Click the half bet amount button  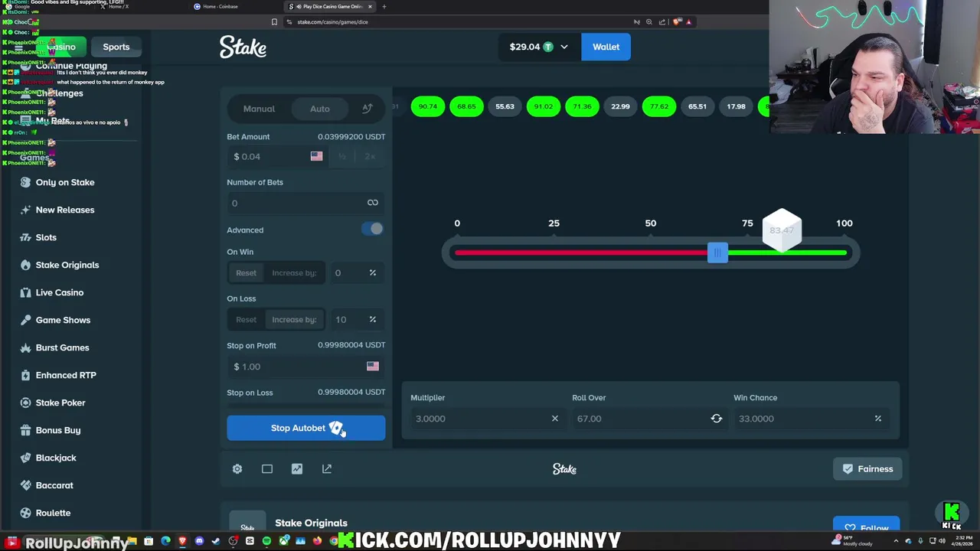point(342,156)
